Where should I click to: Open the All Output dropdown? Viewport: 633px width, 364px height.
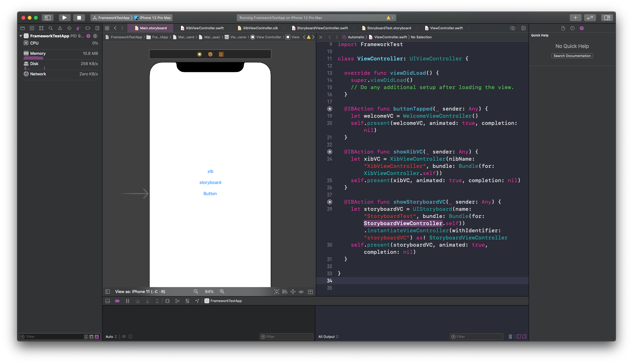coord(328,337)
